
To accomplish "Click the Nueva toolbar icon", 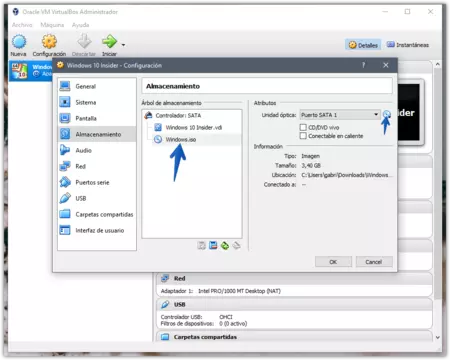I will pos(19,45).
